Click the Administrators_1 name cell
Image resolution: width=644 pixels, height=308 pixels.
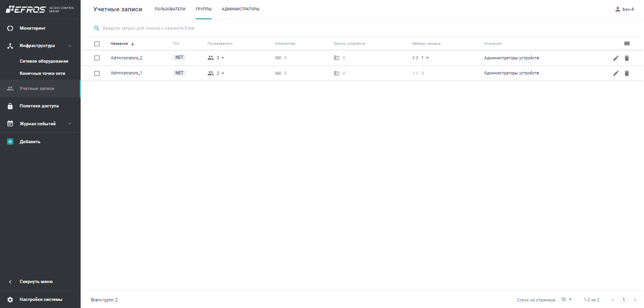coord(126,73)
